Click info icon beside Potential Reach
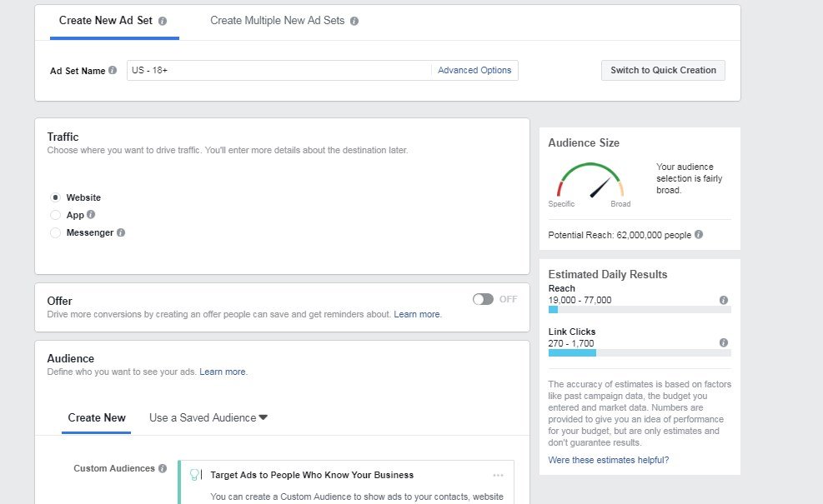Viewport: 823px width, 504px height. pyautogui.click(x=699, y=234)
